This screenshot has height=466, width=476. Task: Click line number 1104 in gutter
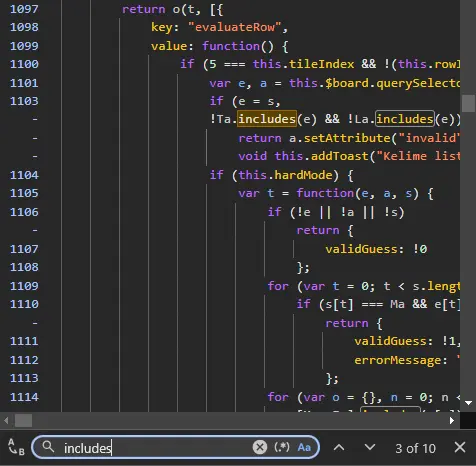click(24, 175)
